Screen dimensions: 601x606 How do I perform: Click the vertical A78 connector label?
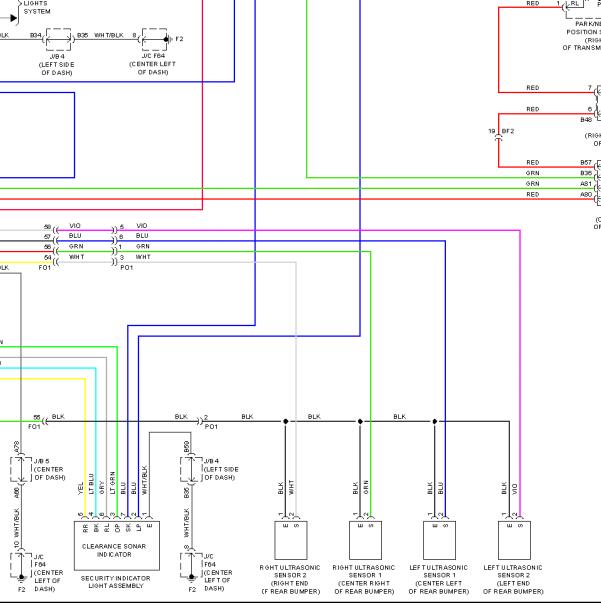[16, 446]
